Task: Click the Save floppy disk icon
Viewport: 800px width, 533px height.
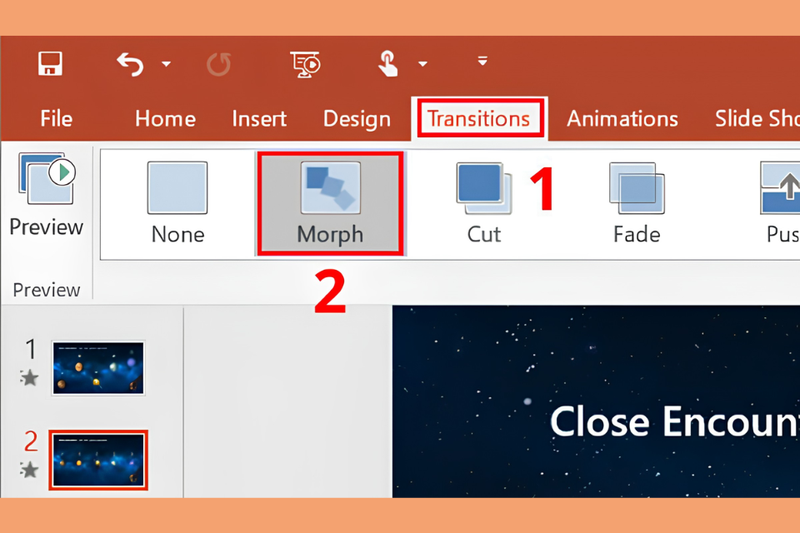Action: 50,64
